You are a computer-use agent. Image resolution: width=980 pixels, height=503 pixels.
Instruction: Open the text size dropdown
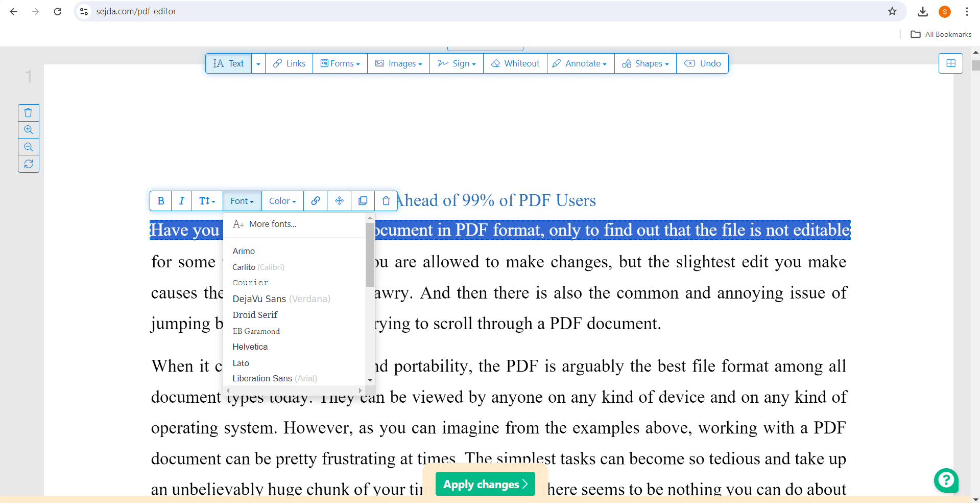[207, 201]
